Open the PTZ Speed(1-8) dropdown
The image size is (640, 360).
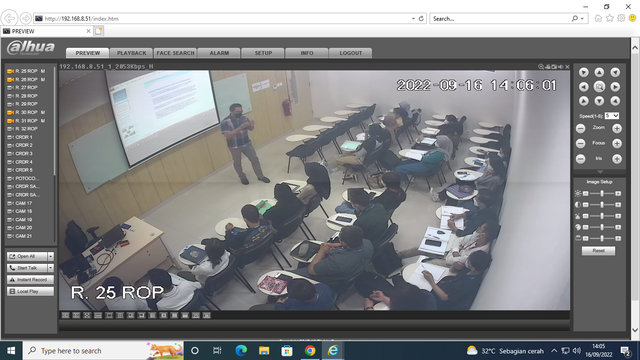612,116
